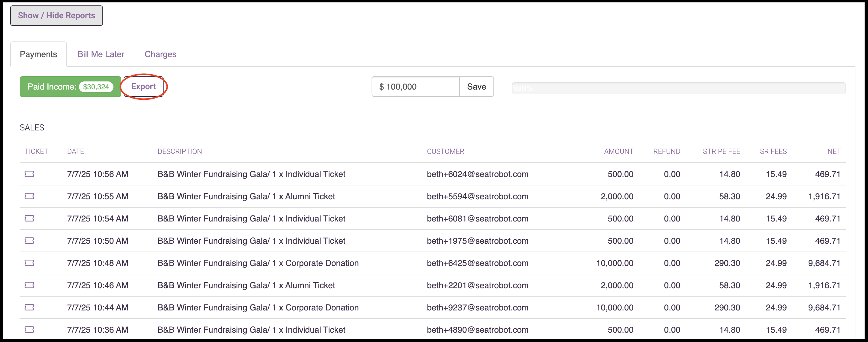Open ticket icon for beth+2201 row
Screen dimensions: 868x342
tap(29, 285)
